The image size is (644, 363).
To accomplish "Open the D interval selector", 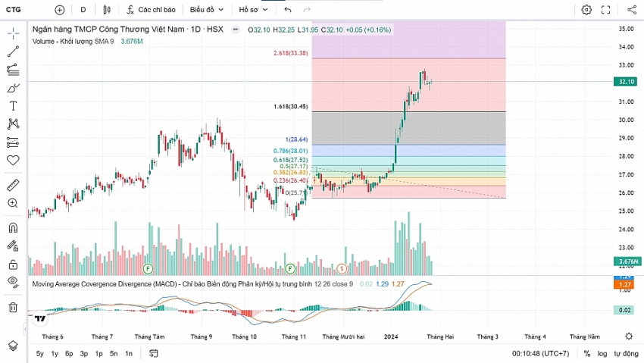I will point(83,9).
